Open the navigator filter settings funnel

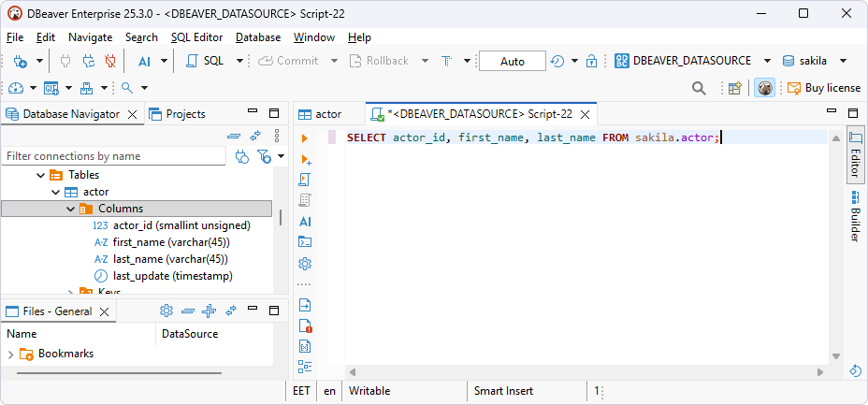pos(265,156)
